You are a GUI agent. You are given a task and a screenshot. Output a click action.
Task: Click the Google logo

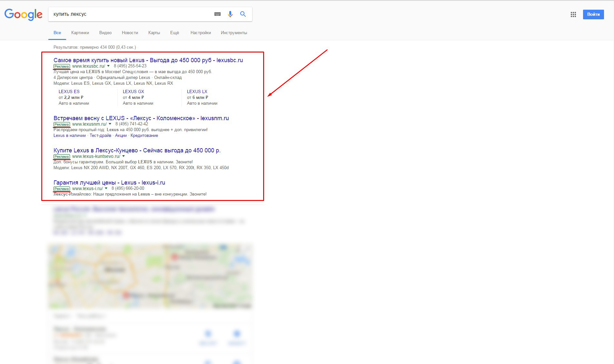tap(23, 14)
